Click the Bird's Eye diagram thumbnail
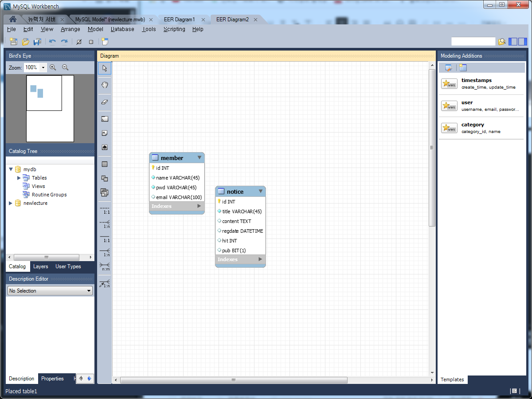This screenshot has width=532, height=399. coord(50,109)
